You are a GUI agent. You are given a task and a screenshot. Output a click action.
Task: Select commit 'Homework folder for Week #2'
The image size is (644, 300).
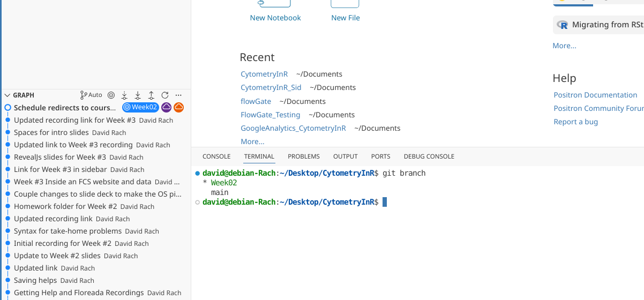[65, 206]
